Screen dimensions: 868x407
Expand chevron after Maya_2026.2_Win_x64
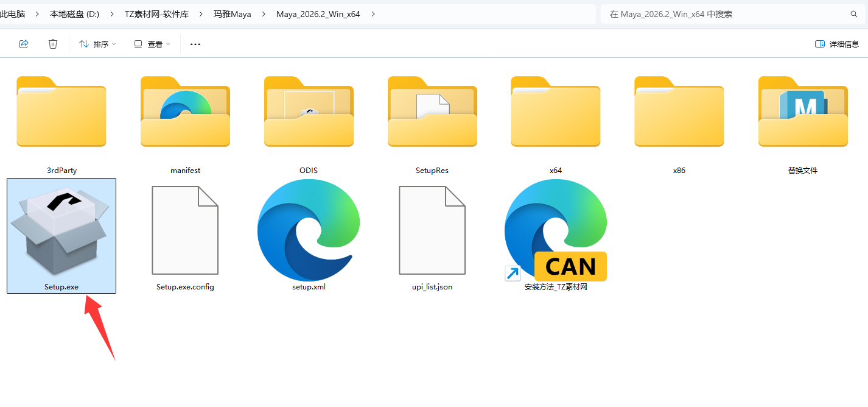pos(373,13)
